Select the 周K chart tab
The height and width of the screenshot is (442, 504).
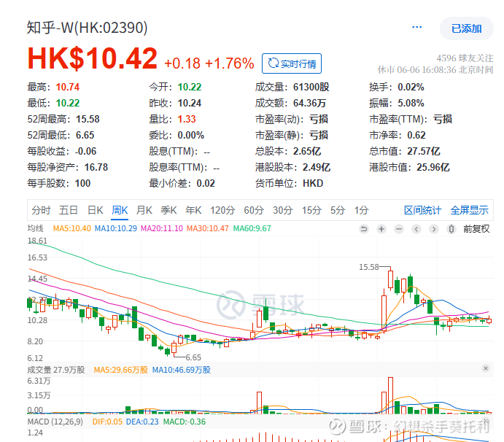coord(120,210)
